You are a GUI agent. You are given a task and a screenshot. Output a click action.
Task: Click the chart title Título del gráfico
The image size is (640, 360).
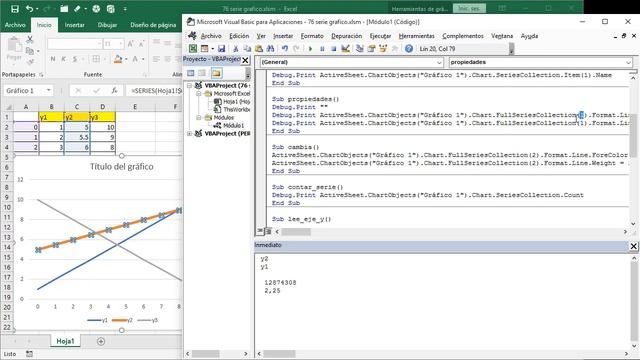122,167
